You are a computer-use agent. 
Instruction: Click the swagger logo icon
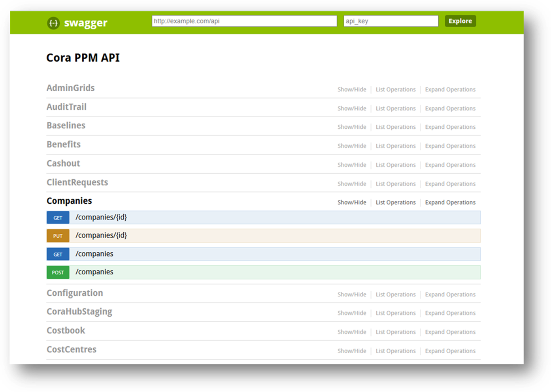(x=53, y=23)
